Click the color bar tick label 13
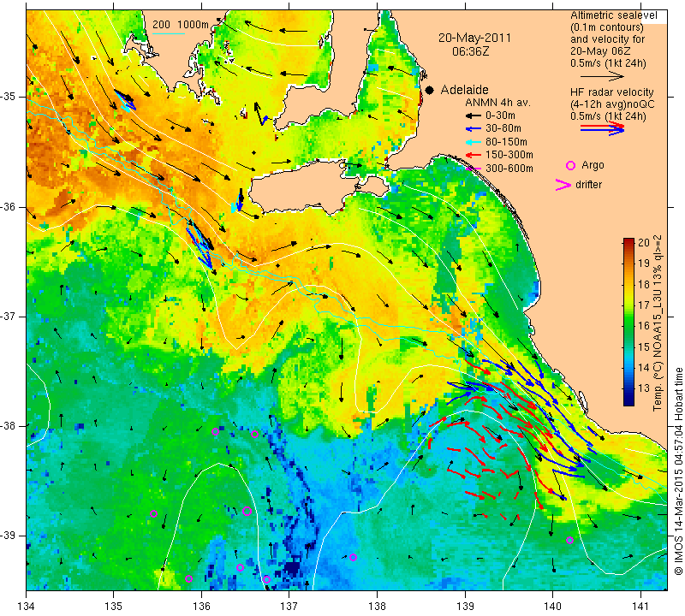 (x=644, y=388)
